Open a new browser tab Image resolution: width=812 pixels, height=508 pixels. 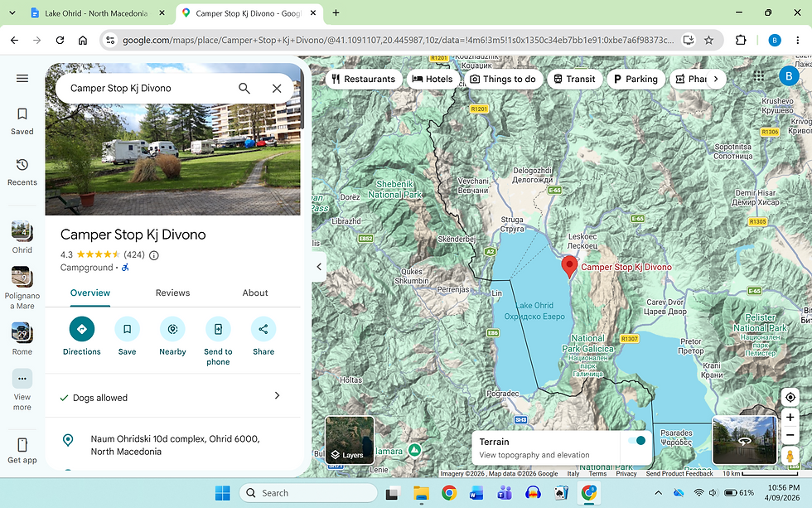click(x=336, y=13)
